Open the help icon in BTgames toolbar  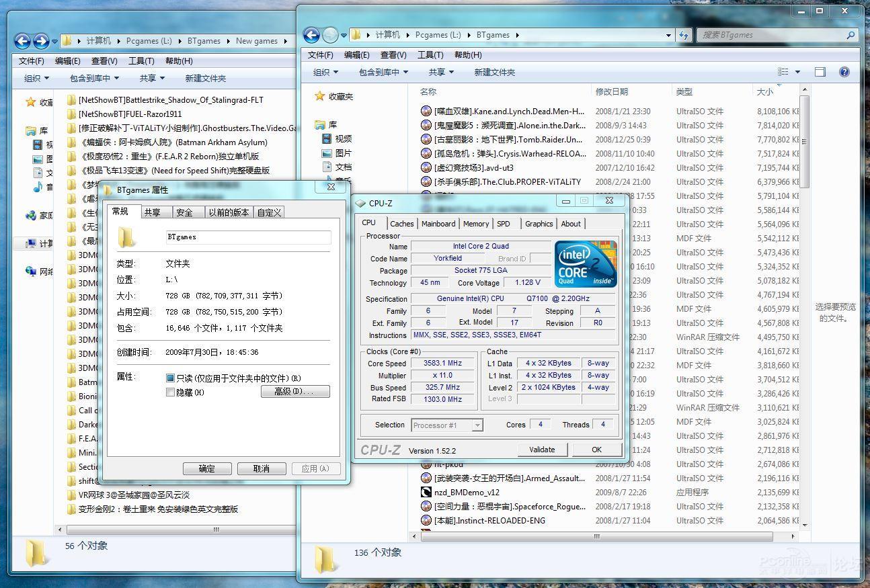coord(844,72)
